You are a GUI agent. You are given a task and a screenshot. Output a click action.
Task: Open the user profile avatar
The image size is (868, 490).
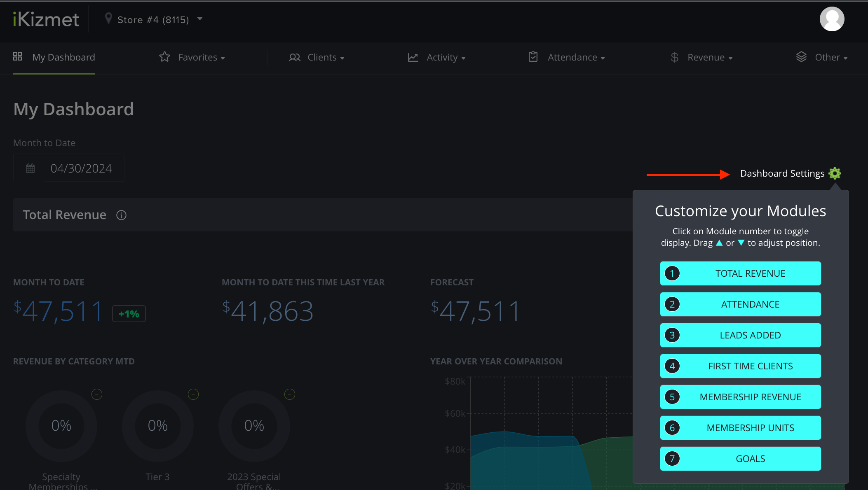[832, 19]
